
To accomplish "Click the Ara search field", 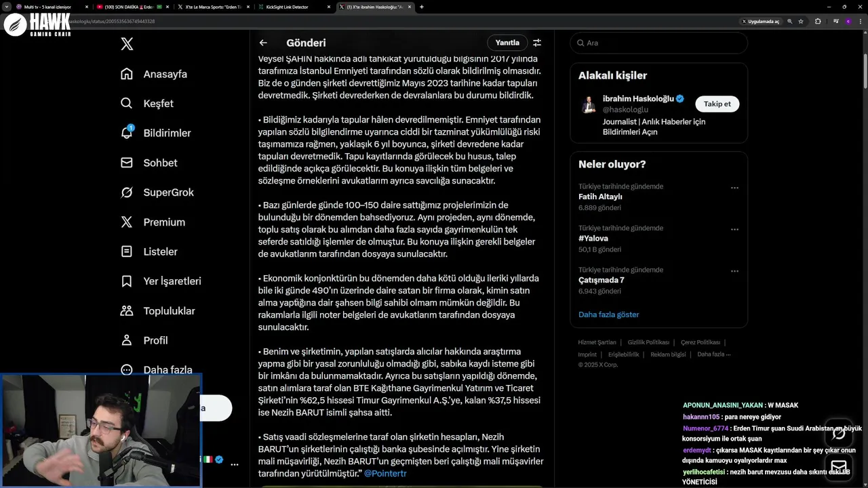I will [658, 43].
